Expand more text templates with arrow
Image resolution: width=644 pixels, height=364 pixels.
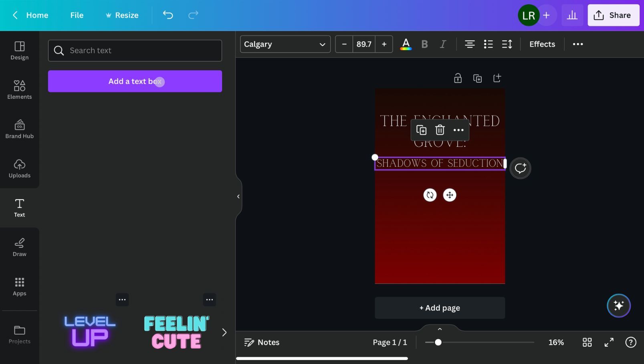(224, 332)
